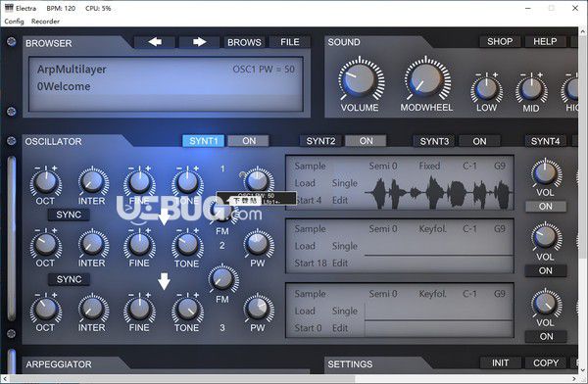The image size is (588, 384).
Task: Toggle SYNT1 ON switch
Action: (249, 141)
